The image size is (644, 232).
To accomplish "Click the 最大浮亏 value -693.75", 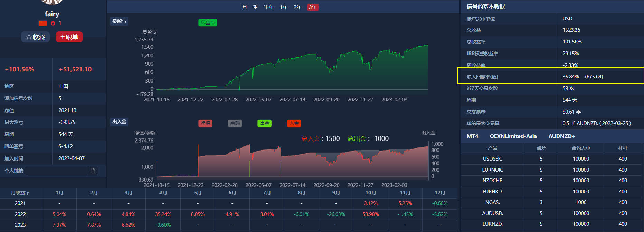I will (x=67, y=122).
